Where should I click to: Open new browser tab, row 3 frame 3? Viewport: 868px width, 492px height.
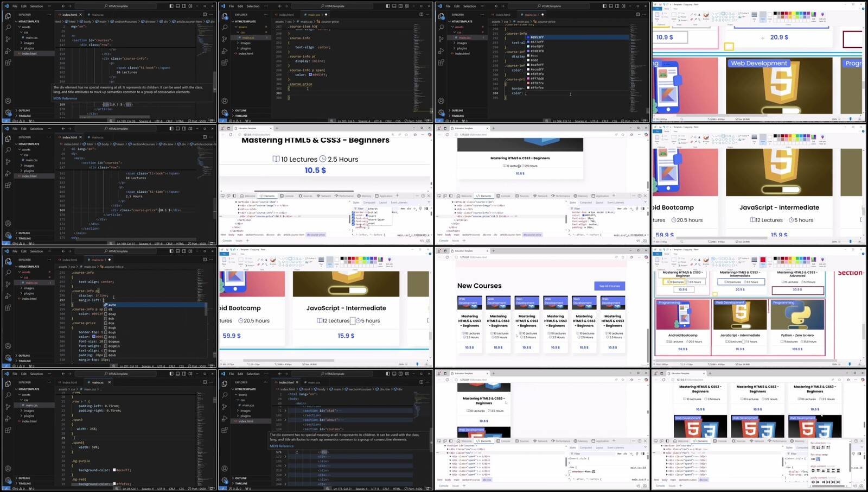(493, 251)
